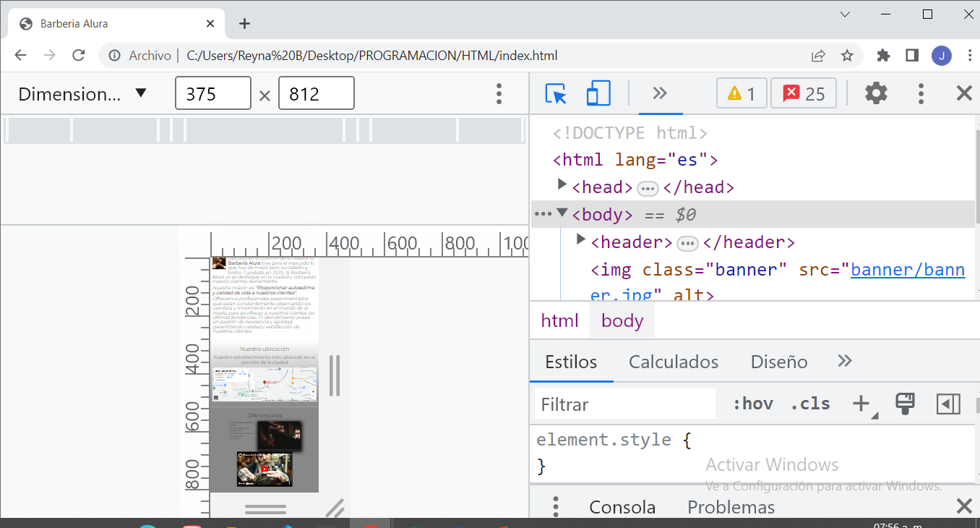Toggle the computed styles sidebar icon
The image size is (980, 528).
(x=948, y=404)
